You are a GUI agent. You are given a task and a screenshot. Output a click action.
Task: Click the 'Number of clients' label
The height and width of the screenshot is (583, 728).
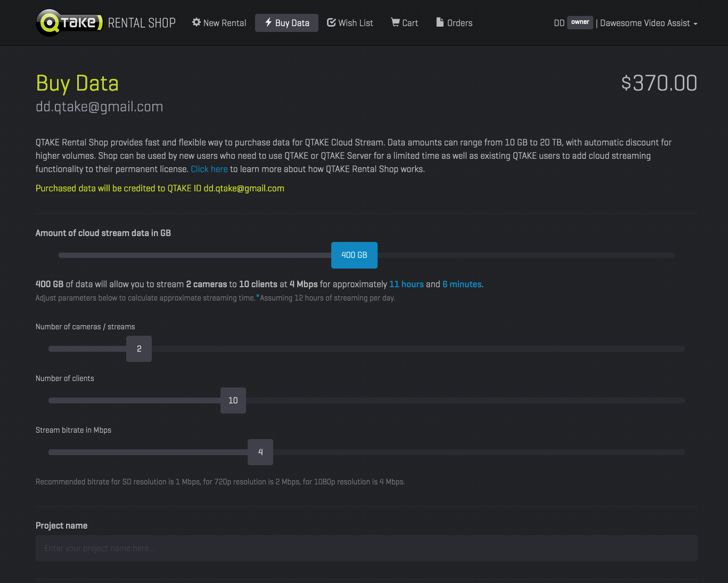pyautogui.click(x=65, y=378)
